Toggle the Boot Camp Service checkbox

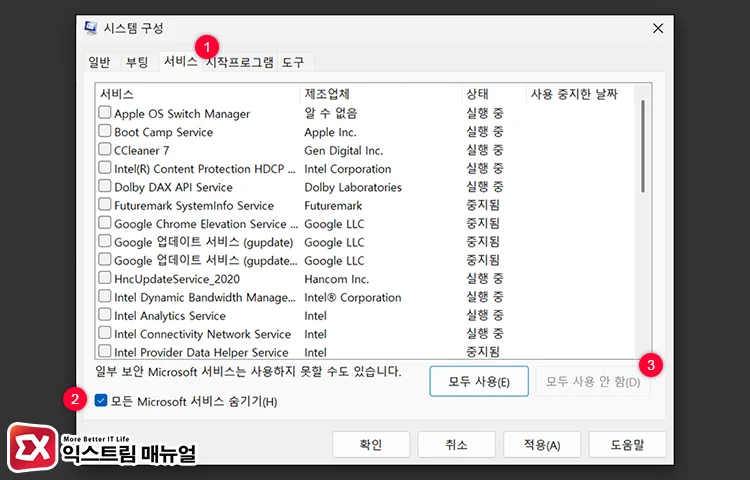105,131
